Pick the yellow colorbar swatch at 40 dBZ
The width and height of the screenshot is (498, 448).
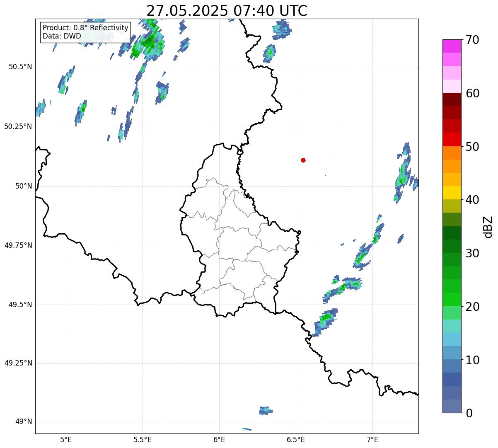pos(452,193)
